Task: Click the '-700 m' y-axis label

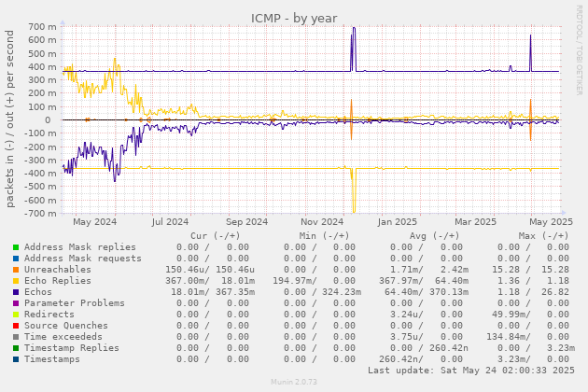Action: [40, 213]
